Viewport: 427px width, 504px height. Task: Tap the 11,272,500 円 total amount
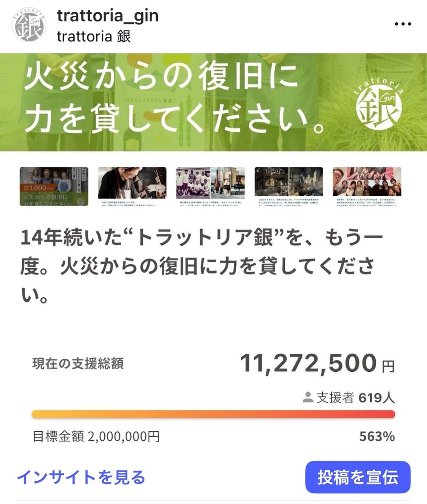click(317, 363)
